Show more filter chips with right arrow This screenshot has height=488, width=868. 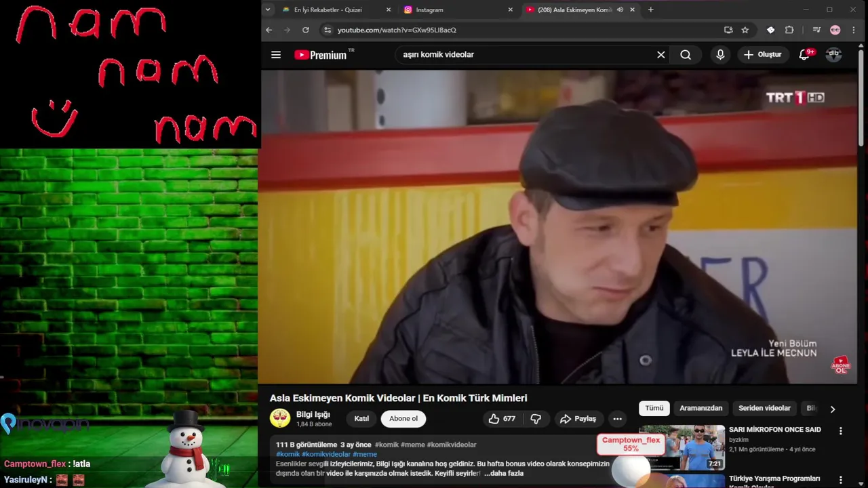(833, 409)
